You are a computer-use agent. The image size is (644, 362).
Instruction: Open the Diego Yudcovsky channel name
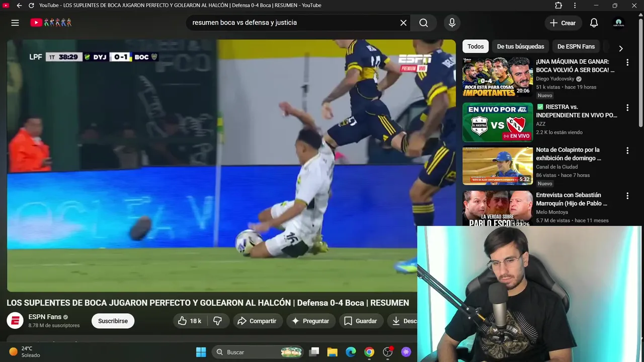(x=555, y=79)
